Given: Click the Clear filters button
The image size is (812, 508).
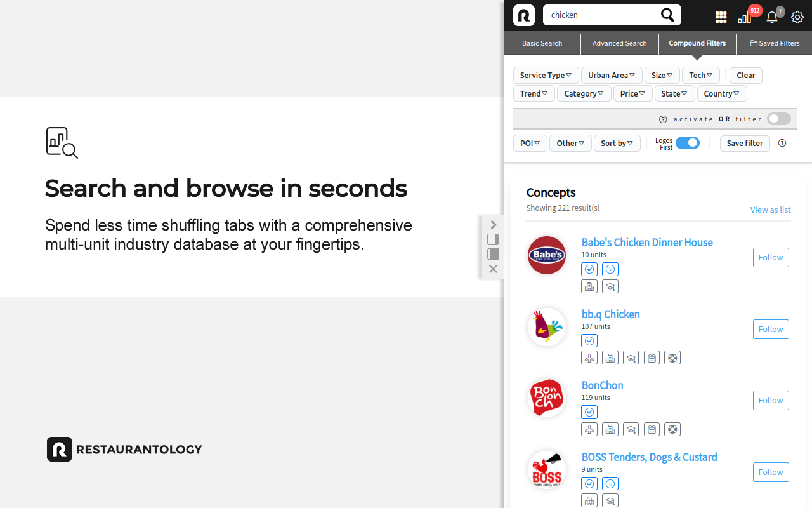Looking at the screenshot, I should 746,75.
